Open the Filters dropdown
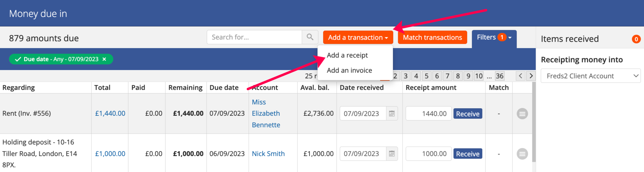 494,37
